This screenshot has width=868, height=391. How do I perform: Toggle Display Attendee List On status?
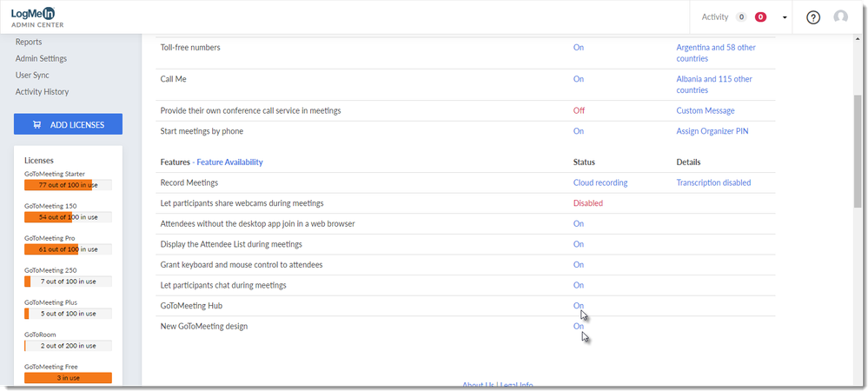point(579,244)
